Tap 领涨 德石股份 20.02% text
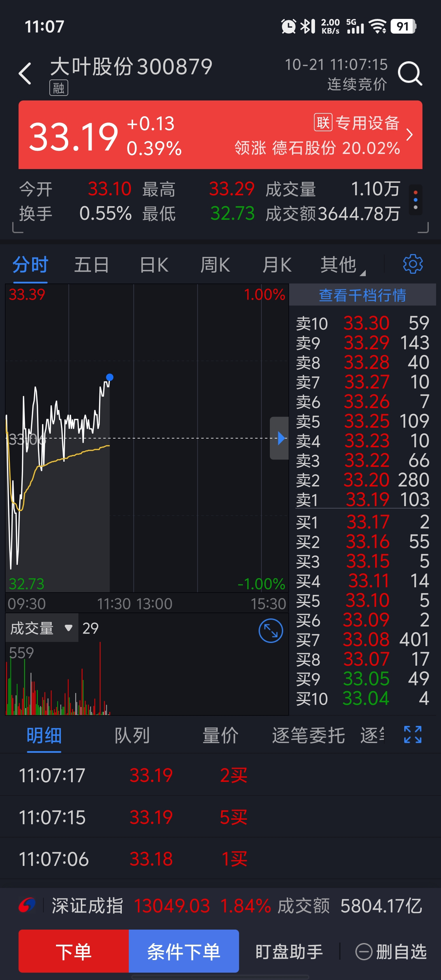Image resolution: width=441 pixels, height=980 pixels. pos(317,148)
